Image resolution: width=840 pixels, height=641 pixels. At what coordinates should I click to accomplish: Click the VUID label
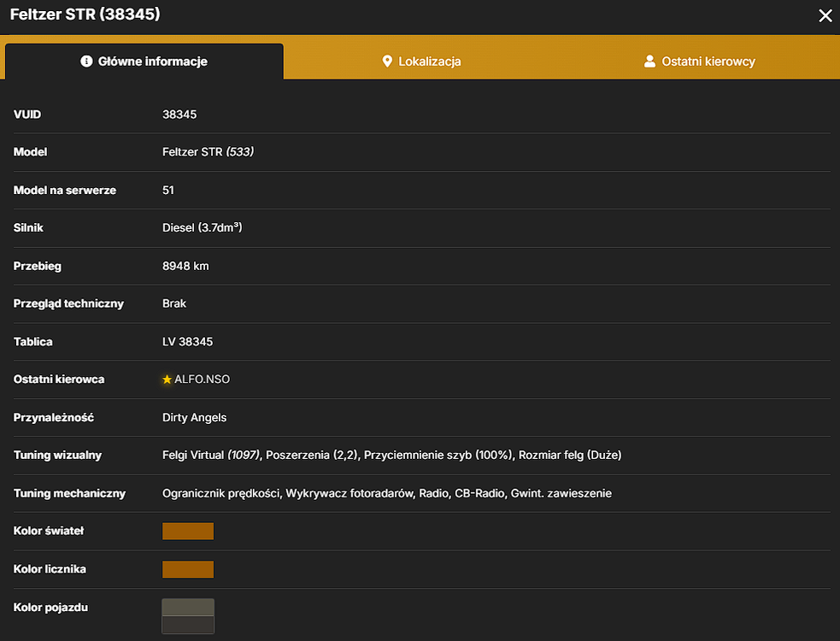click(27, 115)
